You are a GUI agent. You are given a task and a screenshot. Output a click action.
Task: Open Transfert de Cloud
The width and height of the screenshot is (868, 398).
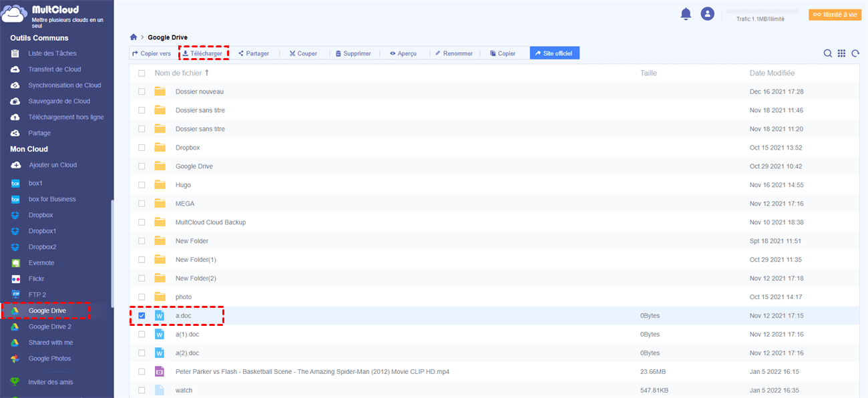[x=55, y=69]
